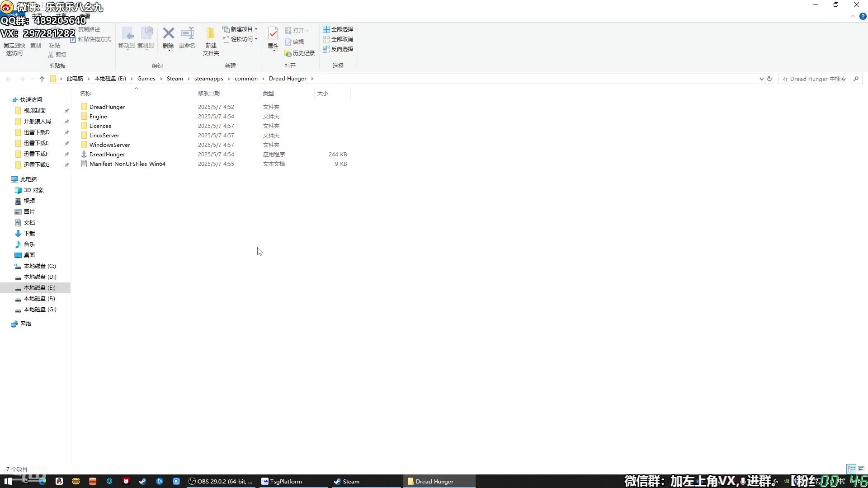Sort by Type (类型) column
This screenshot has width=868, height=488.
tap(287, 94)
